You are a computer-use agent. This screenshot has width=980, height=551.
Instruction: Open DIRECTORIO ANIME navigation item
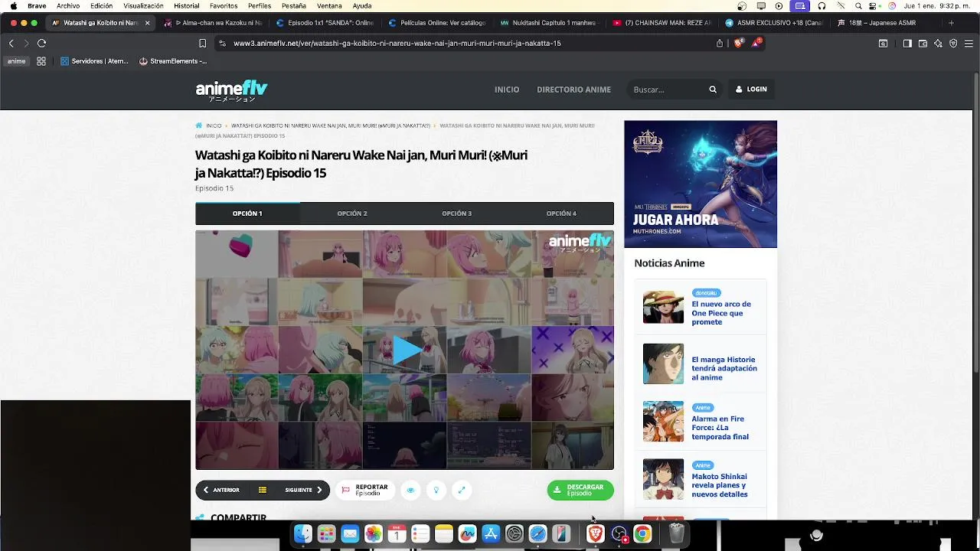(x=573, y=90)
